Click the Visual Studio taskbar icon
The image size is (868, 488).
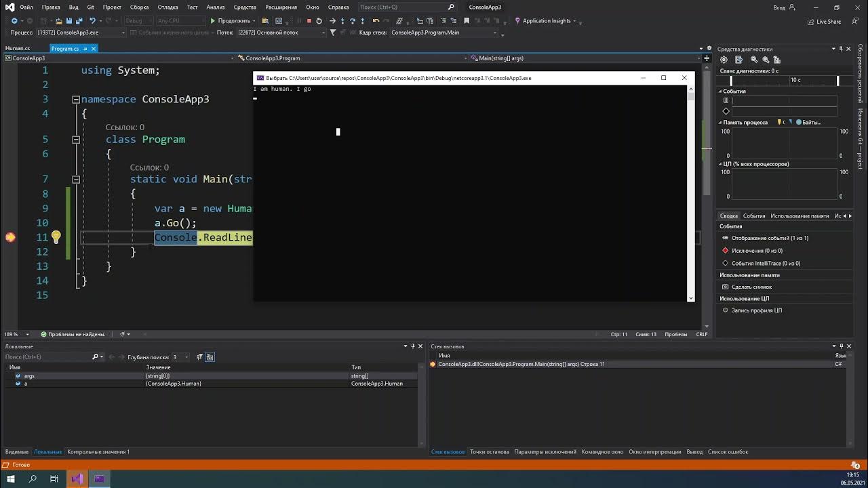[77, 479]
